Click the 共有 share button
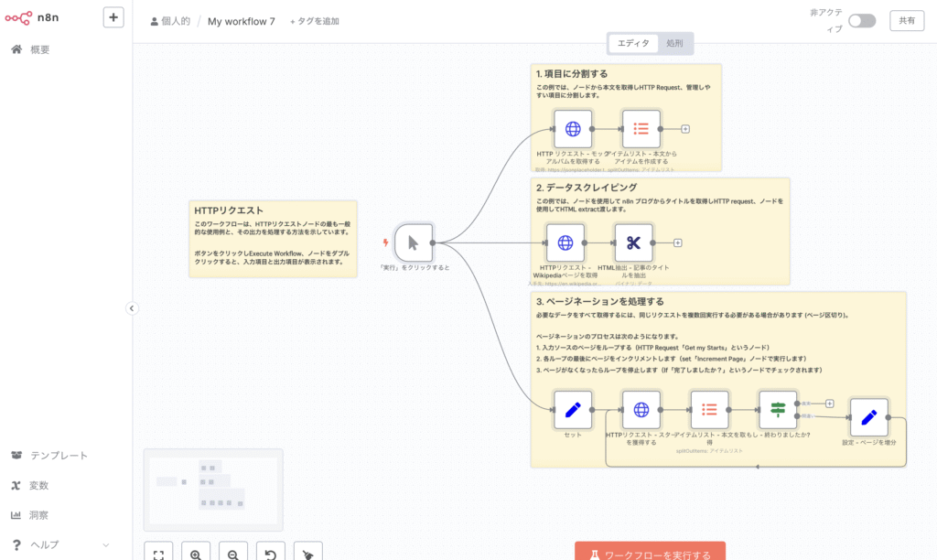 coord(906,21)
